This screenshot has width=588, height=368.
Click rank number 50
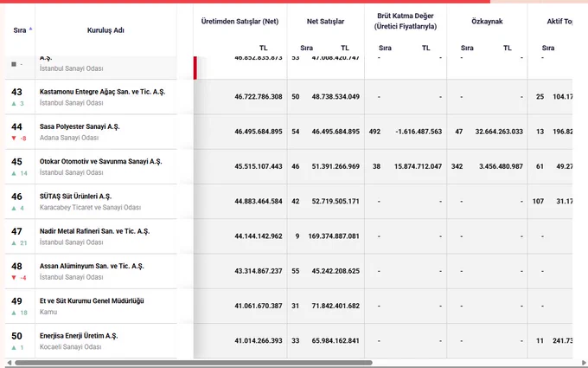point(16,336)
